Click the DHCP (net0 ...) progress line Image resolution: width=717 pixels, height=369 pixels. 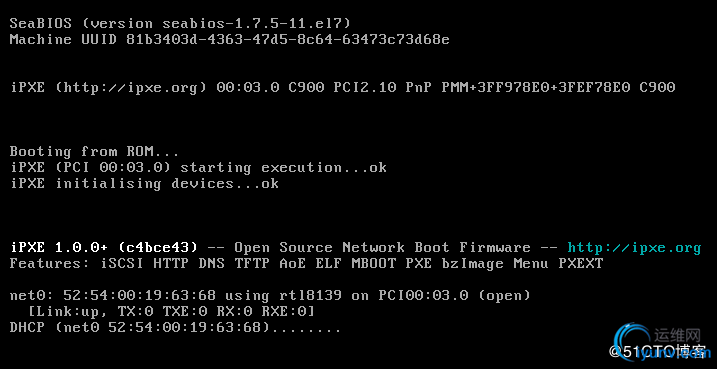pos(176,328)
